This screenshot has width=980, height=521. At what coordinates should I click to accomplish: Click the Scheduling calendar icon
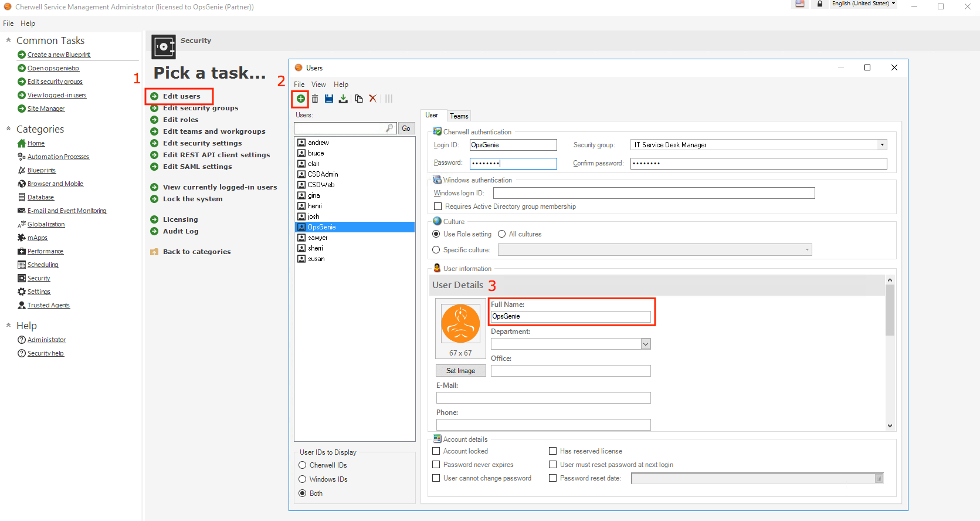point(22,265)
